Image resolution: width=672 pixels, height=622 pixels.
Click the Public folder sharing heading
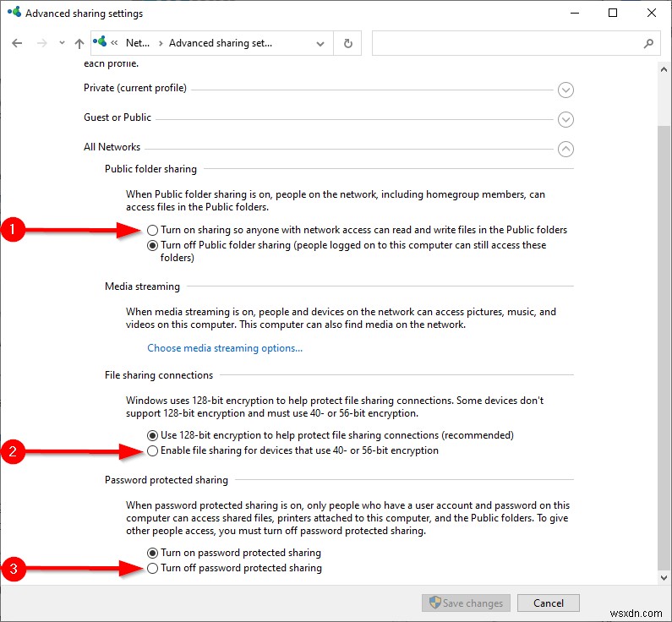point(150,169)
